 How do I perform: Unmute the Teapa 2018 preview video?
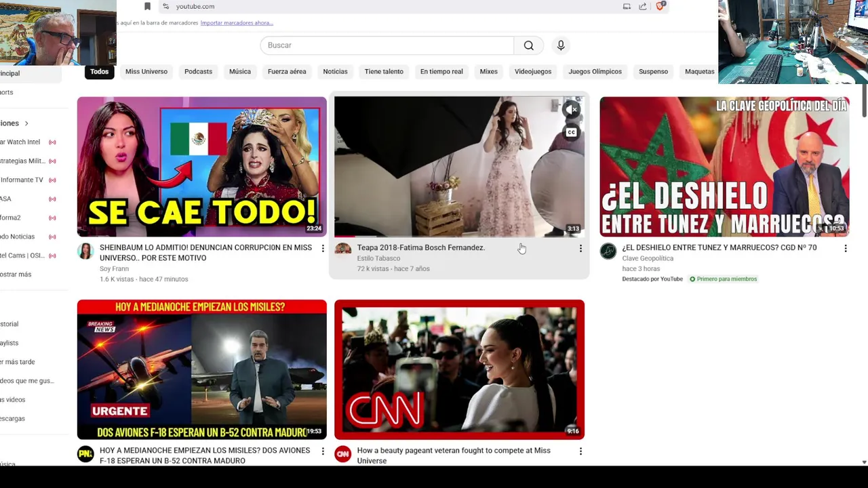pyautogui.click(x=572, y=109)
